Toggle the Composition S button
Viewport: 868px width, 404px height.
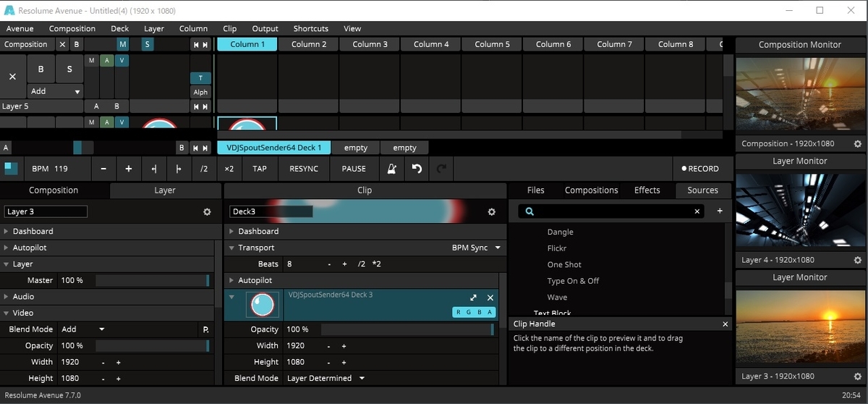[x=148, y=45]
